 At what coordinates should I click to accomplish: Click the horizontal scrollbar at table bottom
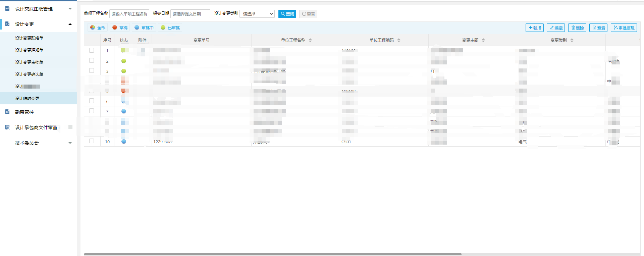tap(273, 254)
